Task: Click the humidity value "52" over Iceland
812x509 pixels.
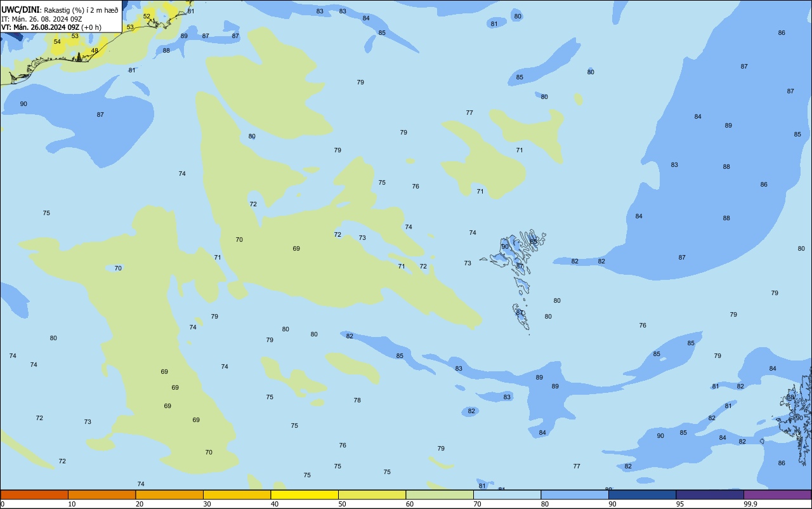Action: tap(147, 17)
